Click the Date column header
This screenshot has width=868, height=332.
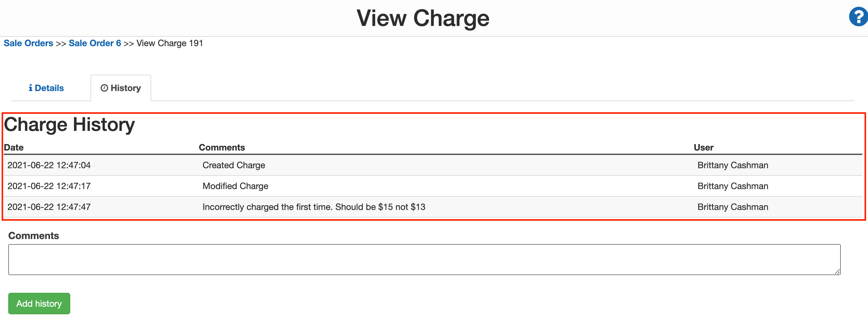(x=15, y=147)
